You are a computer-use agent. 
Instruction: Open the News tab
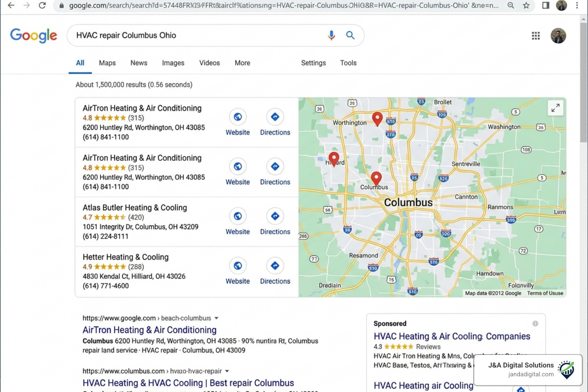139,63
